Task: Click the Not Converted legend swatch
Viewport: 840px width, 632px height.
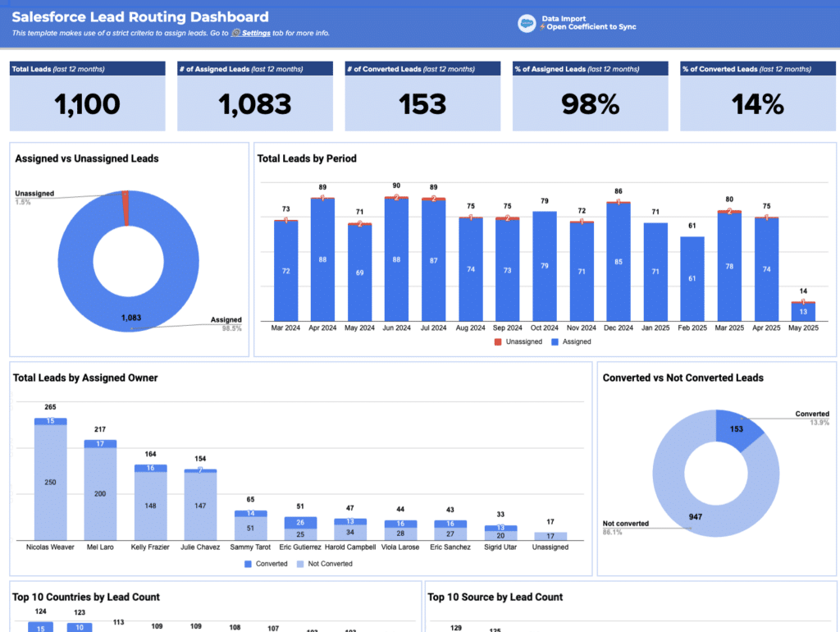Action: click(x=300, y=564)
